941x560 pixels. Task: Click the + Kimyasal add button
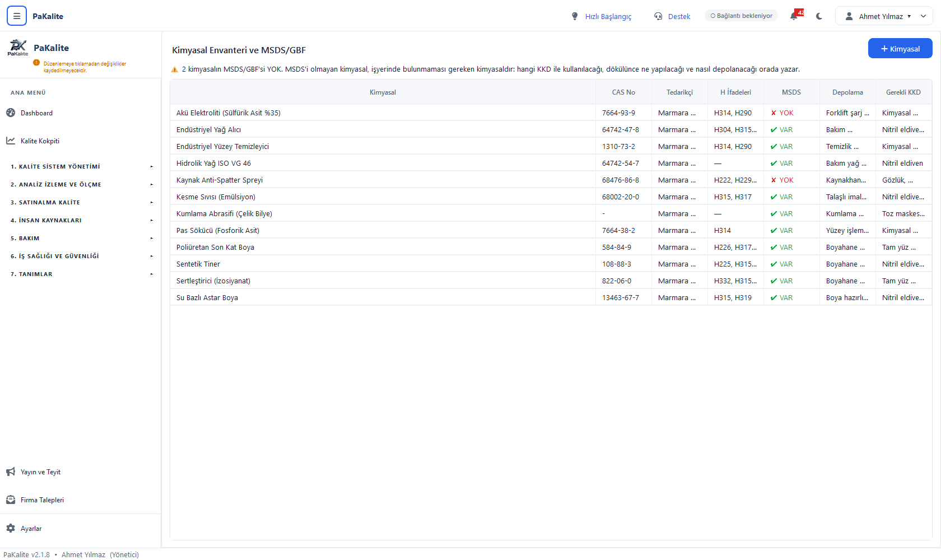click(900, 48)
